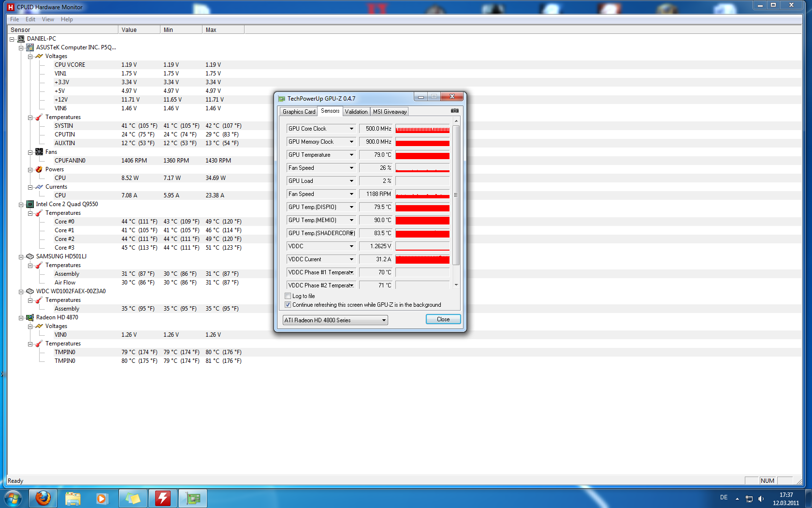Click the Close button in GPU-Z
The width and height of the screenshot is (812, 508).
coord(443,319)
